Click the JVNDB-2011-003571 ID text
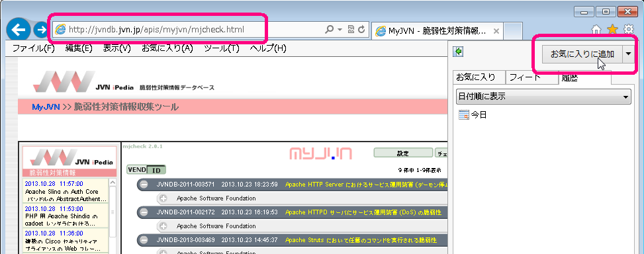 (x=185, y=185)
